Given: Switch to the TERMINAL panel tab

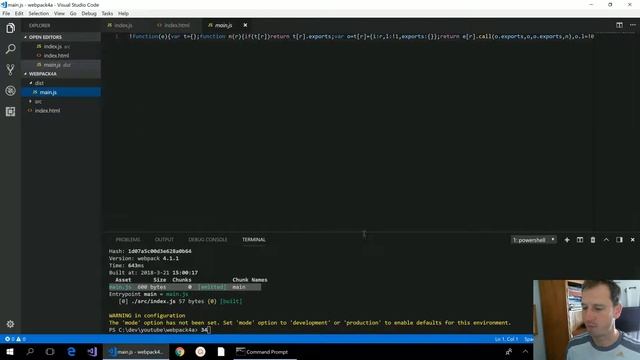Looking at the screenshot, I should pos(253,240).
